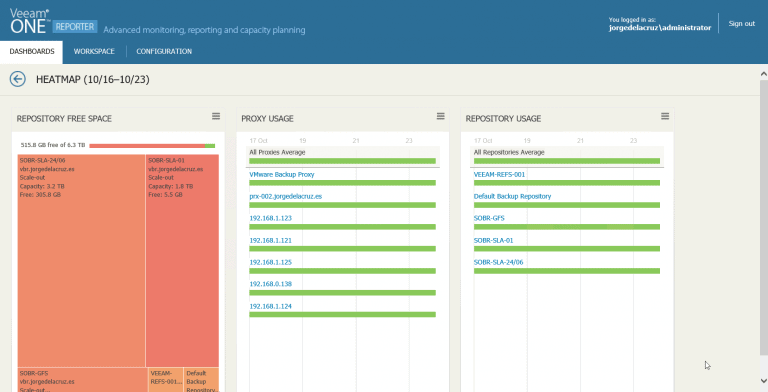
Task: Open the Proxy Usage widget hamburger menu
Action: pyautogui.click(x=440, y=116)
